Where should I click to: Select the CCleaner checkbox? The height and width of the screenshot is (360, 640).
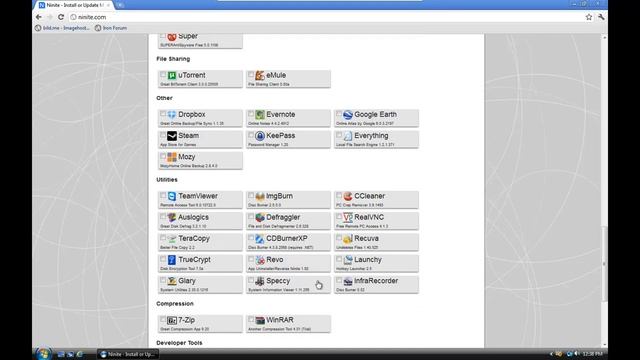[339, 195]
